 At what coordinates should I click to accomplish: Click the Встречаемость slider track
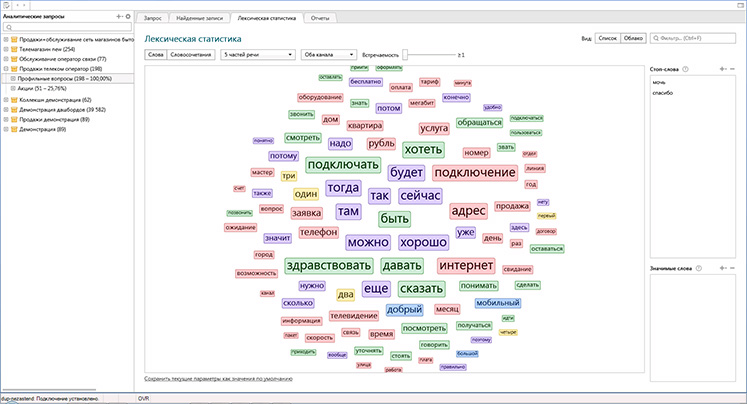(431, 55)
